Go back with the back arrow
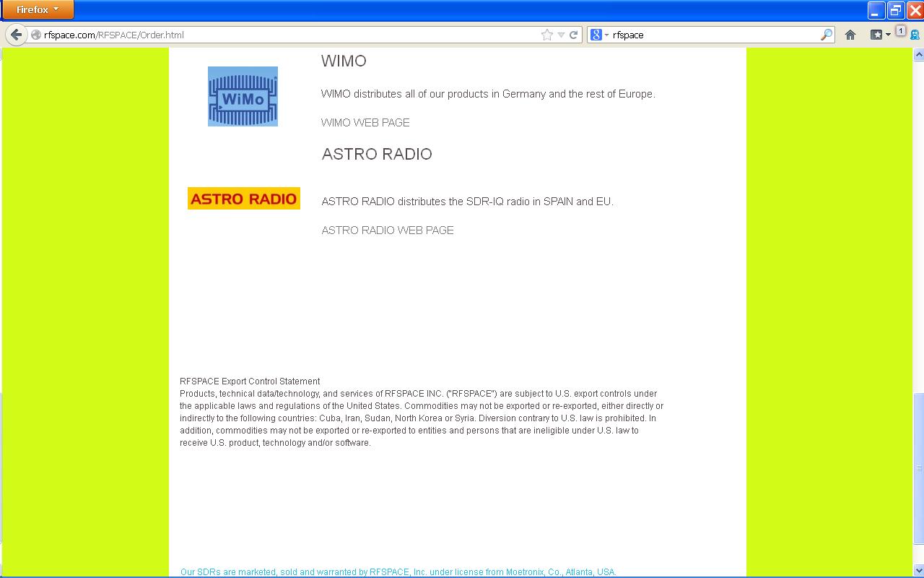 click(x=16, y=35)
